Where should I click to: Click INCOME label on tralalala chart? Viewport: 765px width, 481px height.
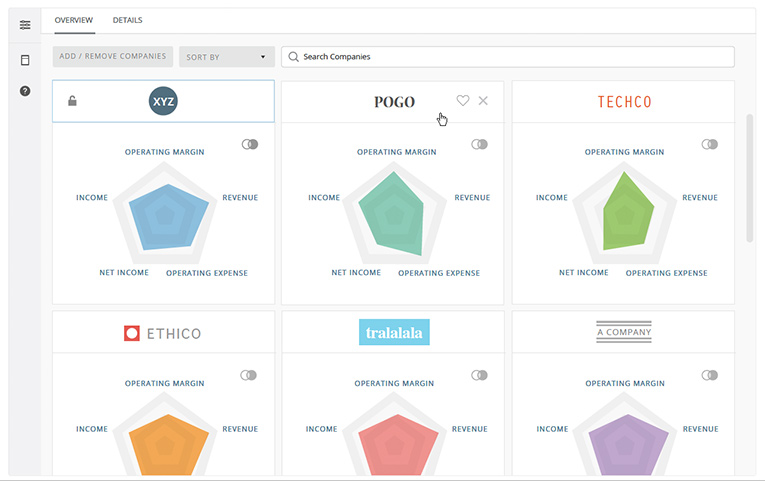[322, 429]
